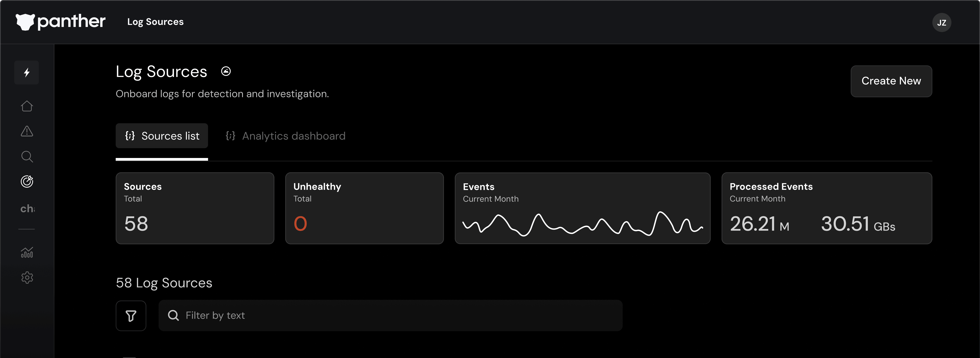Click the panther logo

60,22
